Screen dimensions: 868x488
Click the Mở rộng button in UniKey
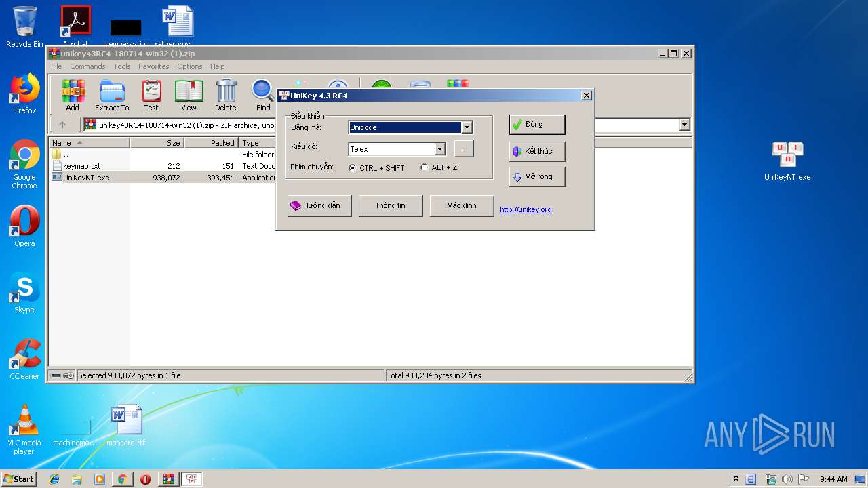(536, 177)
